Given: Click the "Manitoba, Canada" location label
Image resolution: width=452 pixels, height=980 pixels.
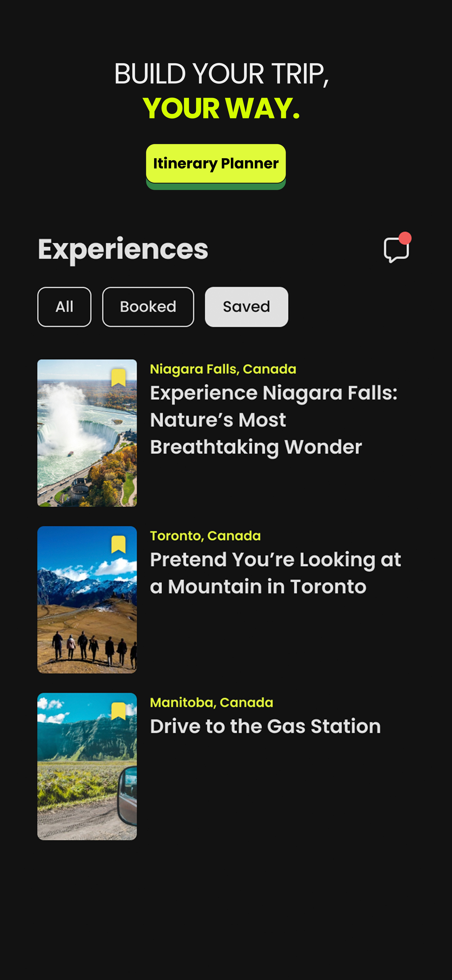Looking at the screenshot, I should [211, 702].
